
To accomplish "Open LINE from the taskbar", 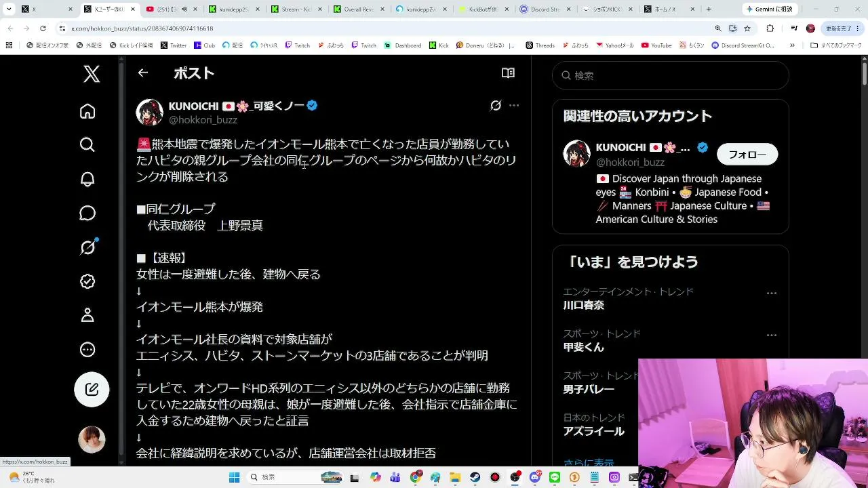I will coord(555,477).
